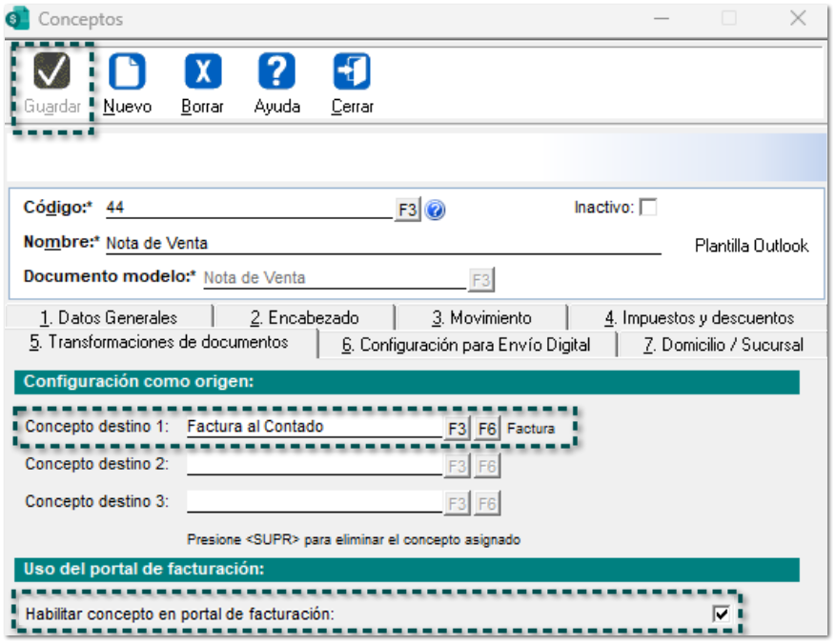Screen dimensions: 836x644
Task: Open F3 lookup for Concepto destino 1
Action: pos(458,429)
